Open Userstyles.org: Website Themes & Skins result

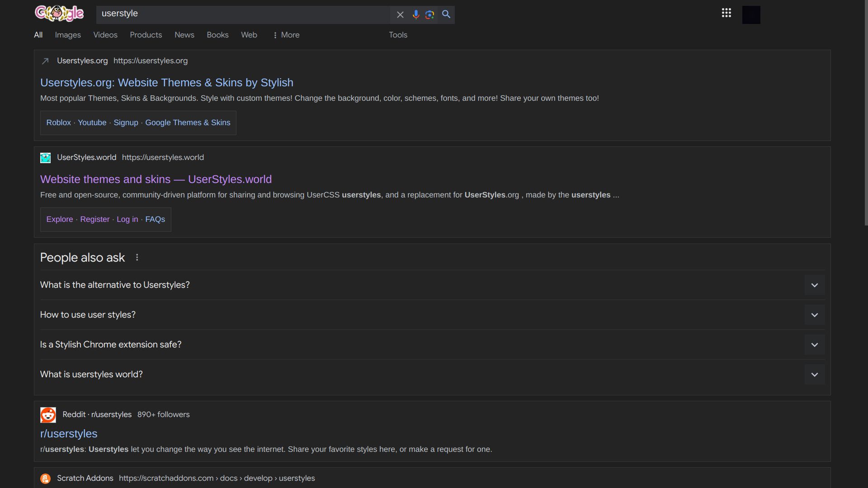(x=167, y=83)
